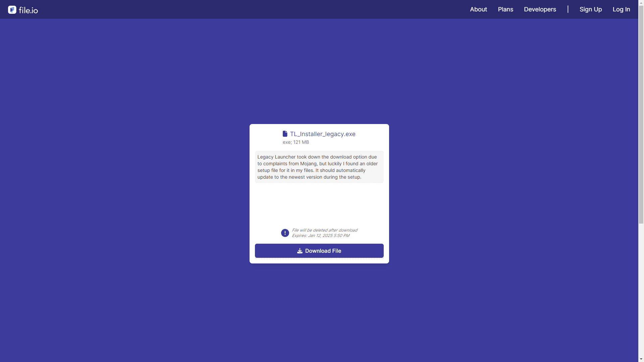Click the scrollbar down arrow
Viewport: 644px width, 362px height.
641,359
